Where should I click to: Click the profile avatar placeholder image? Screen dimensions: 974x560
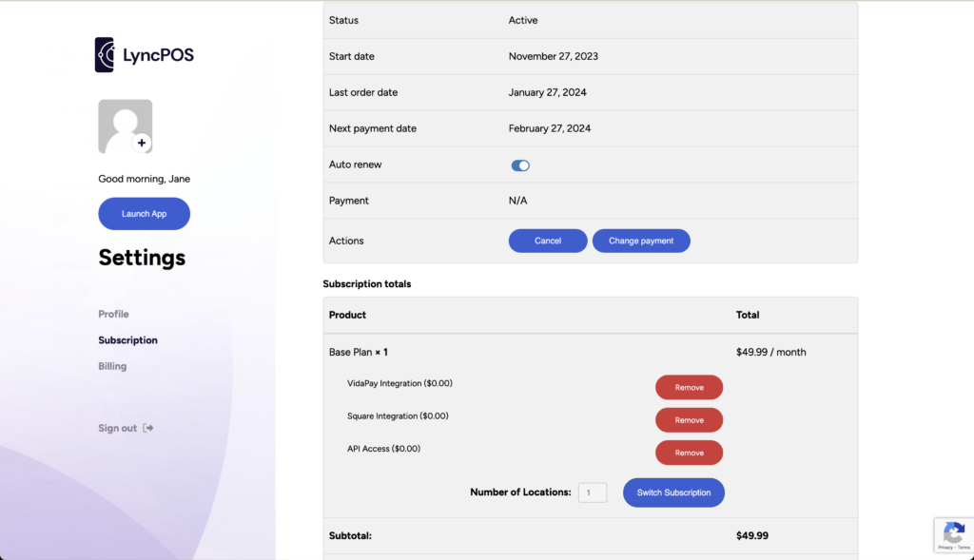[x=125, y=126]
